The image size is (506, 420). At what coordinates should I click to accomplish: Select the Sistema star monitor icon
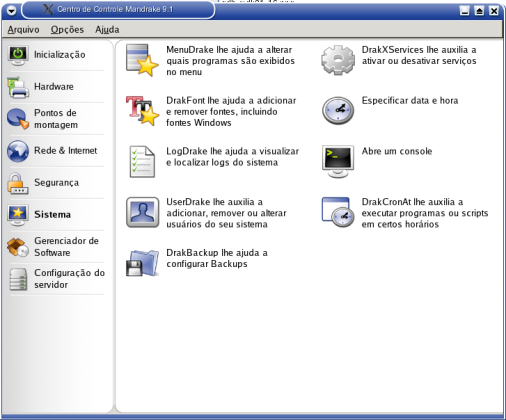[x=18, y=215]
